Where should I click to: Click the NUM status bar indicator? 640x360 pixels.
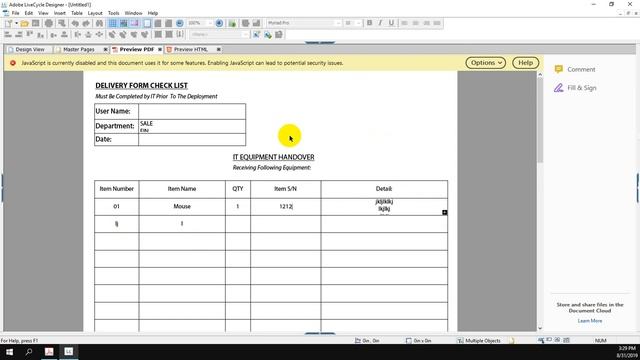click(600, 340)
